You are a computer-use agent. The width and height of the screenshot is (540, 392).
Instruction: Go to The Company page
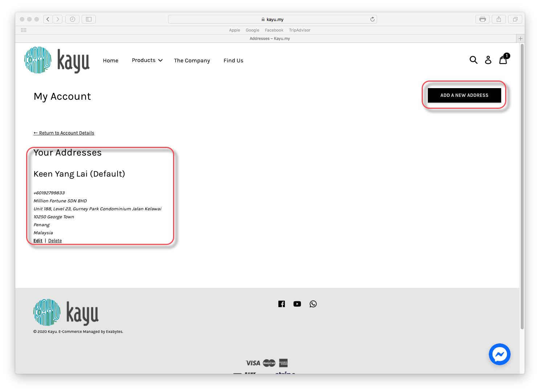tap(192, 61)
